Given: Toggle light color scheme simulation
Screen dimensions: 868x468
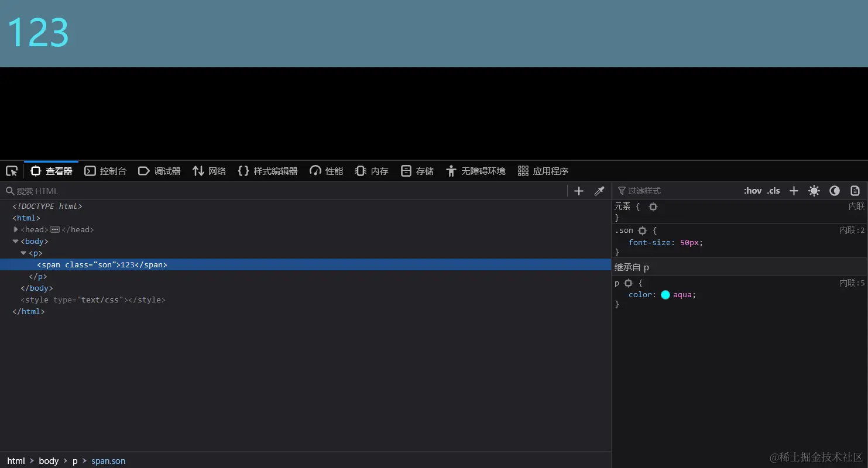Looking at the screenshot, I should (814, 191).
